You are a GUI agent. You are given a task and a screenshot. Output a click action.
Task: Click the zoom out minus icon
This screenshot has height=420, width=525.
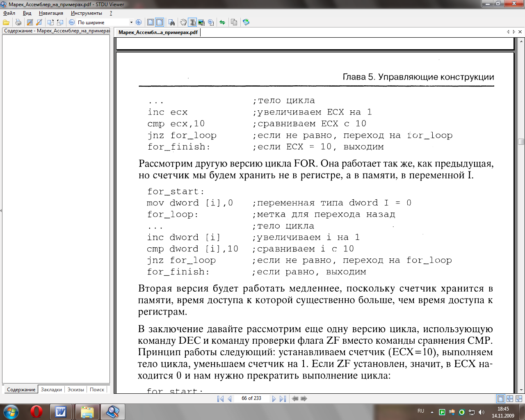[72, 22]
